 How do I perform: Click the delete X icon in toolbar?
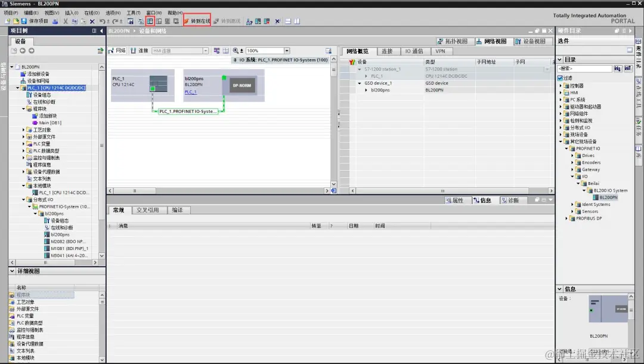[x=92, y=21]
